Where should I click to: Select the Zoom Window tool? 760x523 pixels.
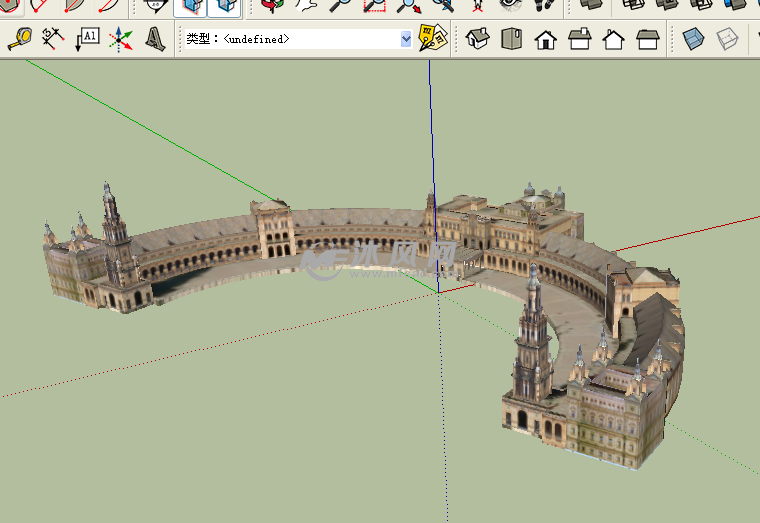coord(375,6)
